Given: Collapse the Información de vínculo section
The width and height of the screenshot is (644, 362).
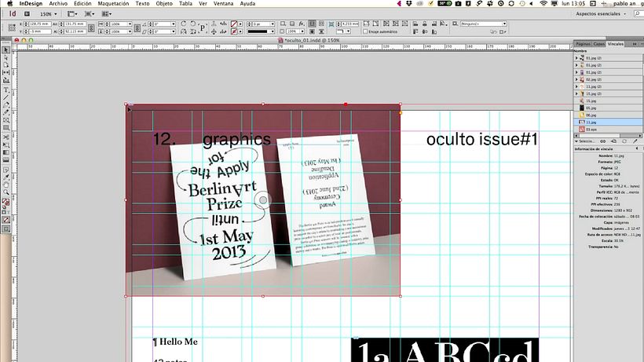Looking at the screenshot, I should [x=637, y=148].
